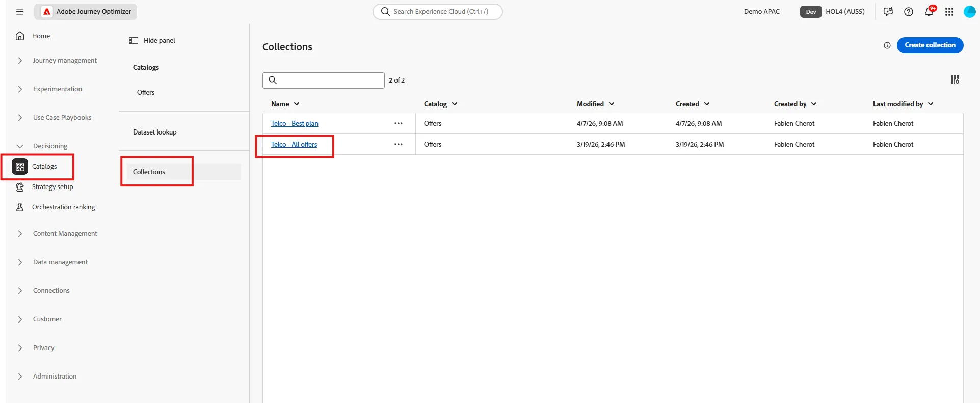This screenshot has width=980, height=403.
Task: Open the notifications bell icon
Action: pos(929,11)
